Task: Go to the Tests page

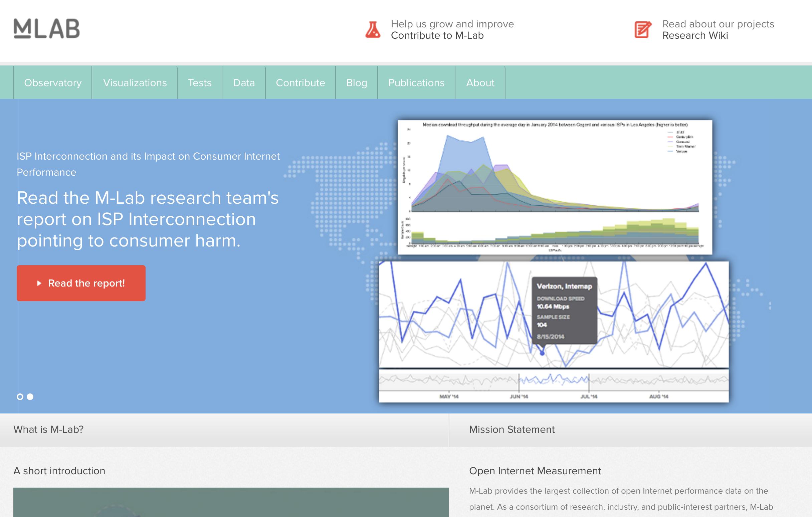Action: pyautogui.click(x=199, y=82)
